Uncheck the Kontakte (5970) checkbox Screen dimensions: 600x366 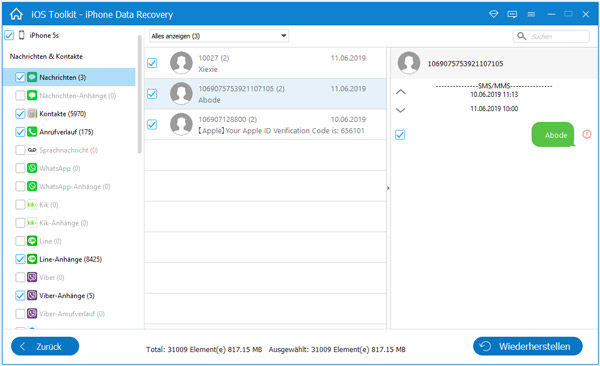tap(20, 114)
